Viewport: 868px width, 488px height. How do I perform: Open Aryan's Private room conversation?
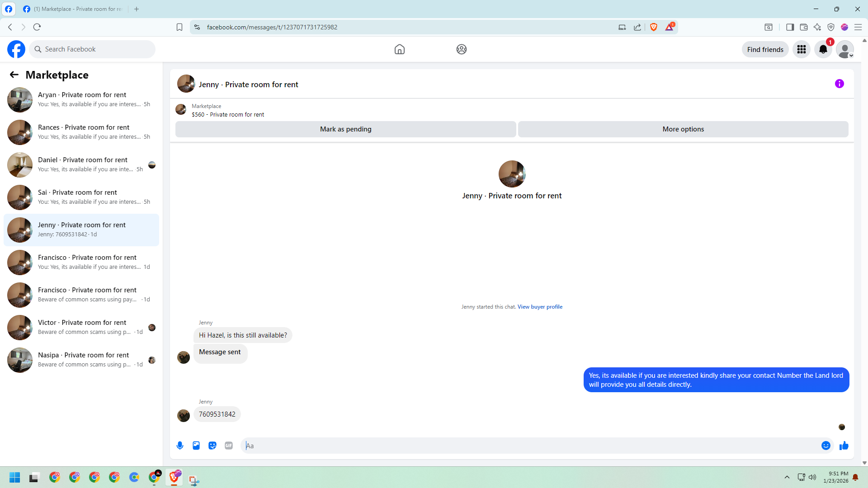pos(81,99)
